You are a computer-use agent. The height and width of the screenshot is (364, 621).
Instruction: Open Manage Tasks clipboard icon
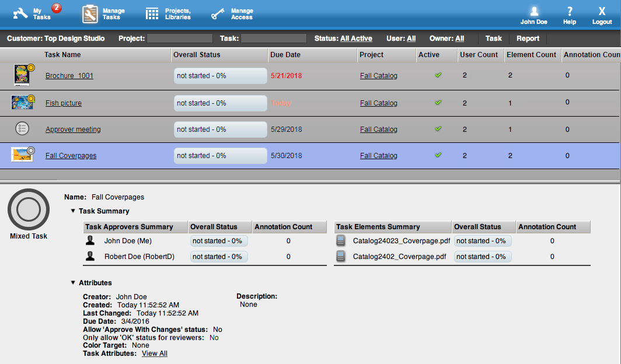[90, 14]
